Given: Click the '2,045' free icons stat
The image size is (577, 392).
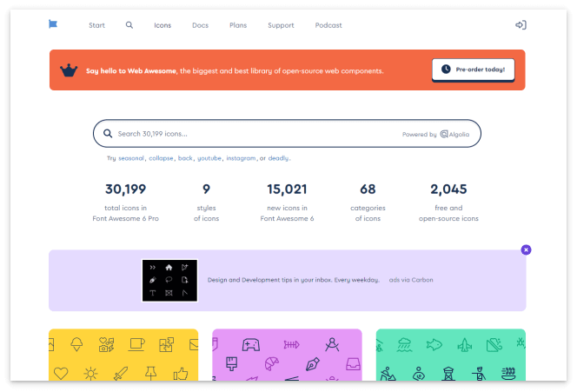Looking at the screenshot, I should coord(448,189).
